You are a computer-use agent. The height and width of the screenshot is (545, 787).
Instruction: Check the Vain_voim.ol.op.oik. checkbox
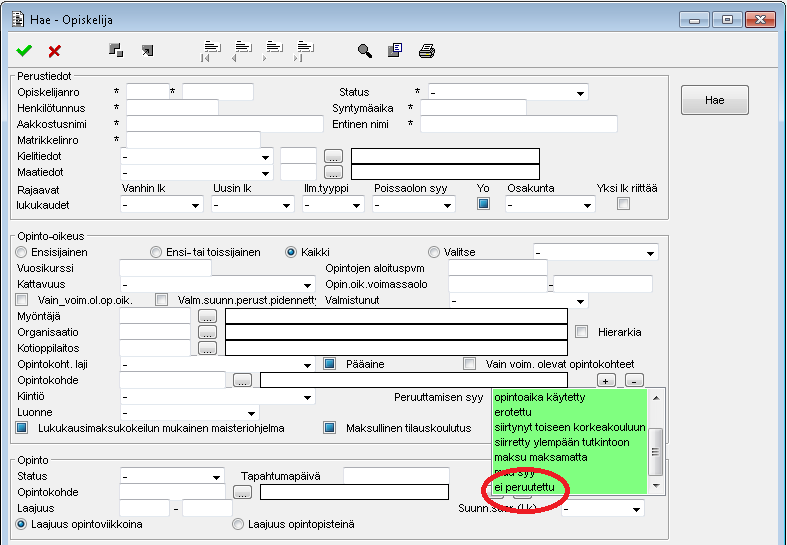tap(22, 300)
